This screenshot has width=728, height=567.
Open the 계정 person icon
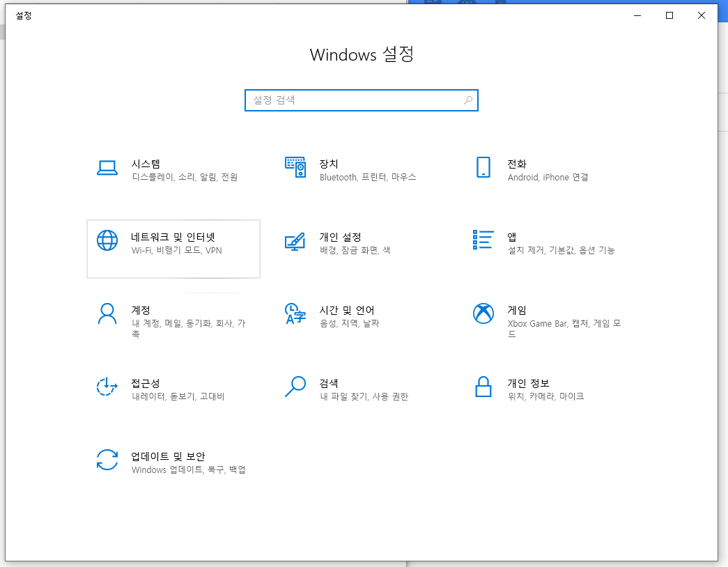107,314
